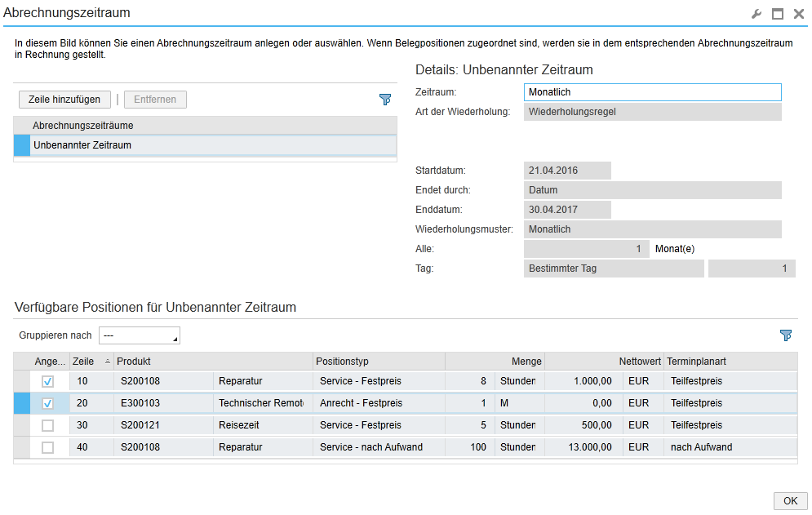Open the wrench personalization settings icon
The image size is (812, 515).
(757, 14)
